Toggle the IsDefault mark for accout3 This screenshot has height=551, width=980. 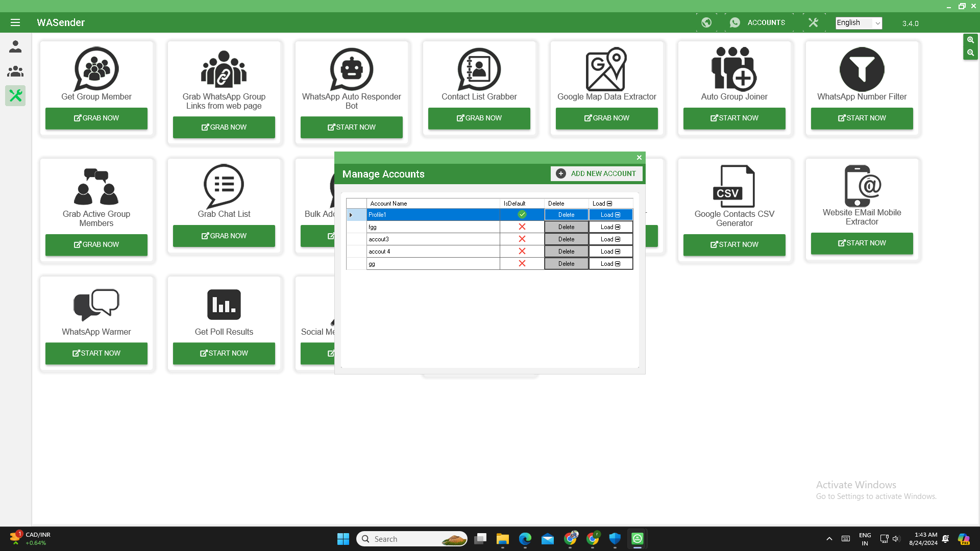[522, 239]
